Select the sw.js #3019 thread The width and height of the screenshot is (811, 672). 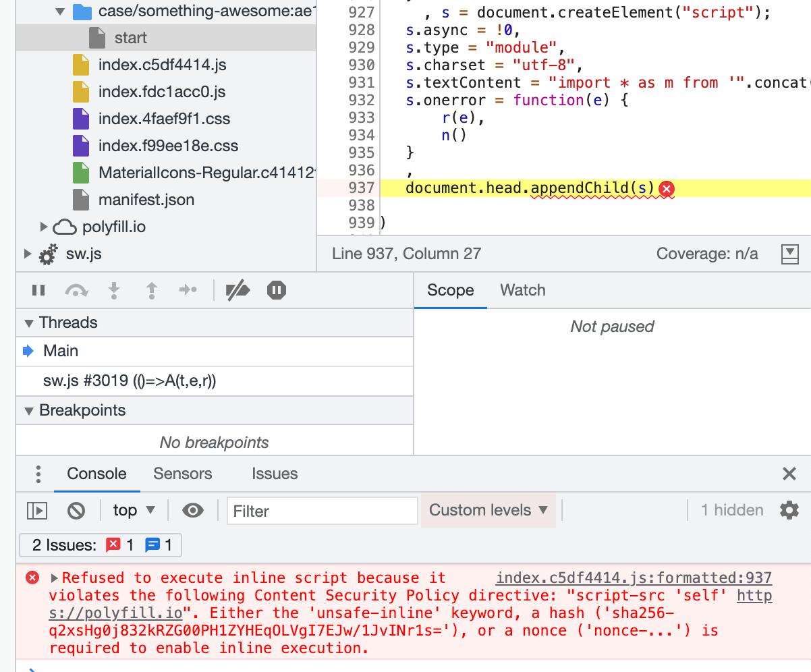point(215,381)
